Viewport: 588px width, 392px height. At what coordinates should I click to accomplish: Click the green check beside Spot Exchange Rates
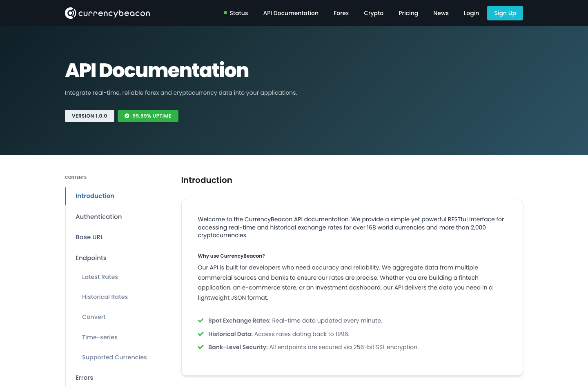pyautogui.click(x=200, y=321)
